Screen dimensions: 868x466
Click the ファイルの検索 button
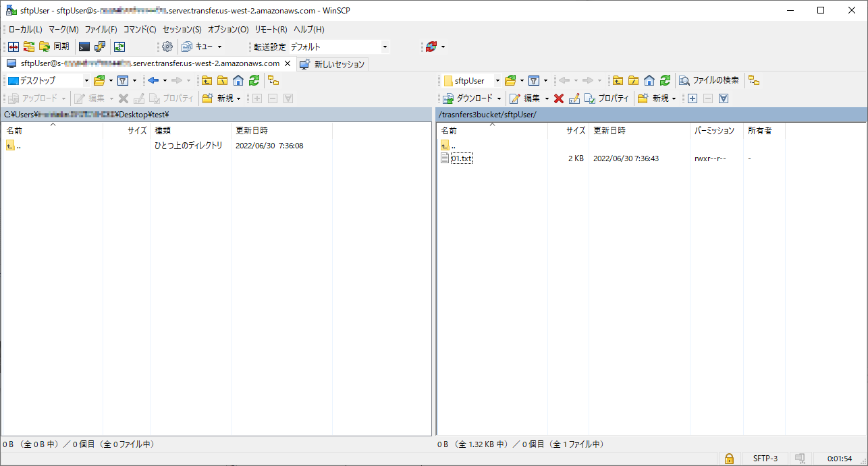click(x=709, y=80)
